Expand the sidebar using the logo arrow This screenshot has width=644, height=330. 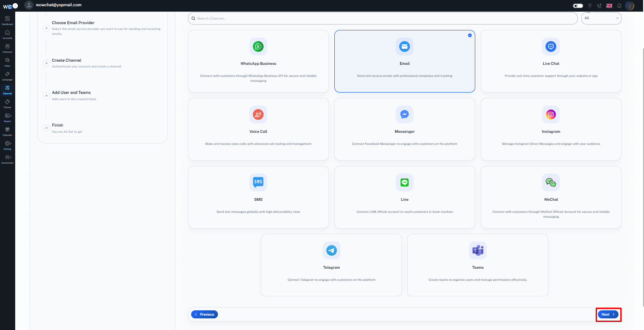pyautogui.click(x=15, y=6)
